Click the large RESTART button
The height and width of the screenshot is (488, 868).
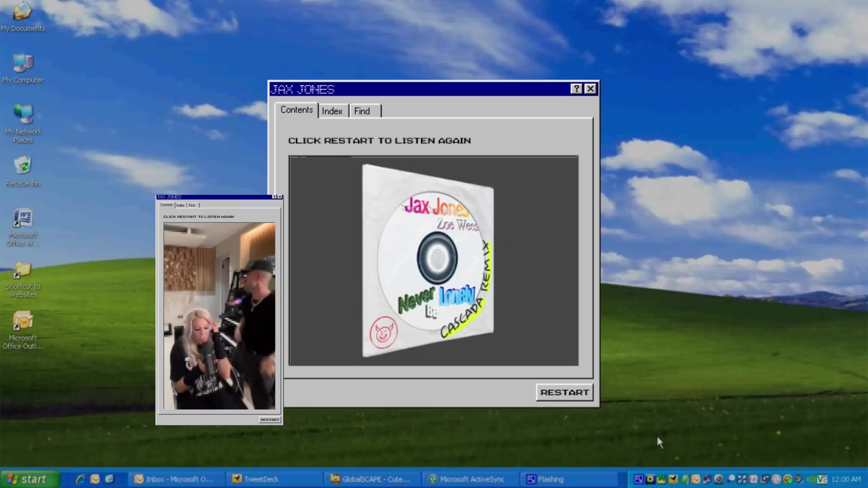pos(565,392)
